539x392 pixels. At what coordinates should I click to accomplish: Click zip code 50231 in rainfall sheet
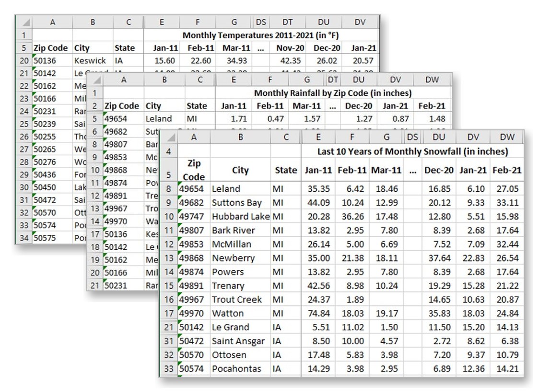pyautogui.click(x=123, y=285)
